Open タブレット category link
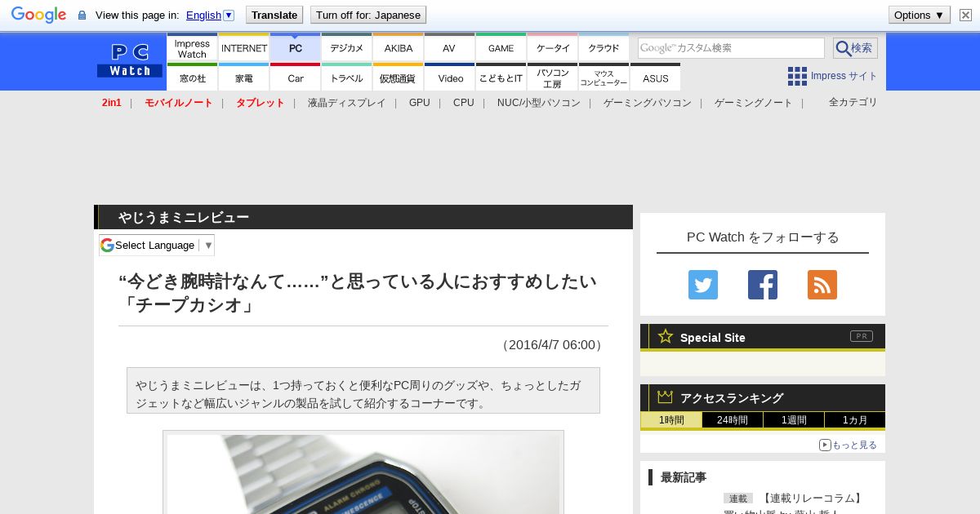 261,103
